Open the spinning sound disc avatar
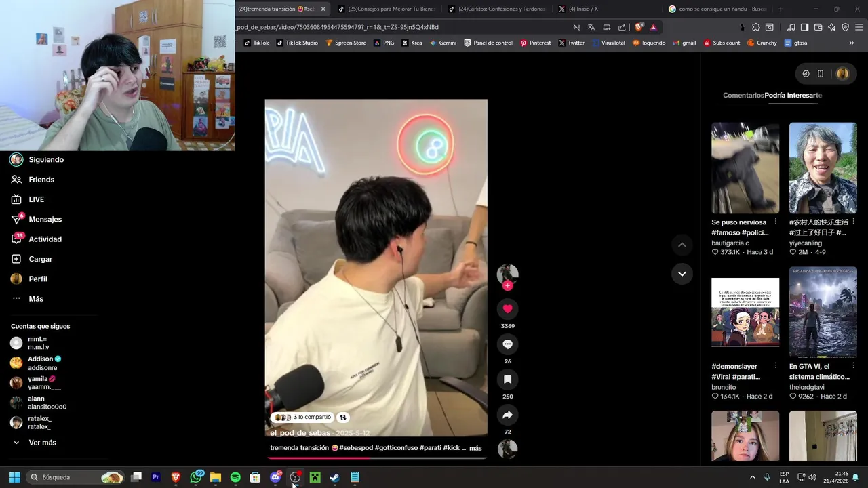 point(507,449)
